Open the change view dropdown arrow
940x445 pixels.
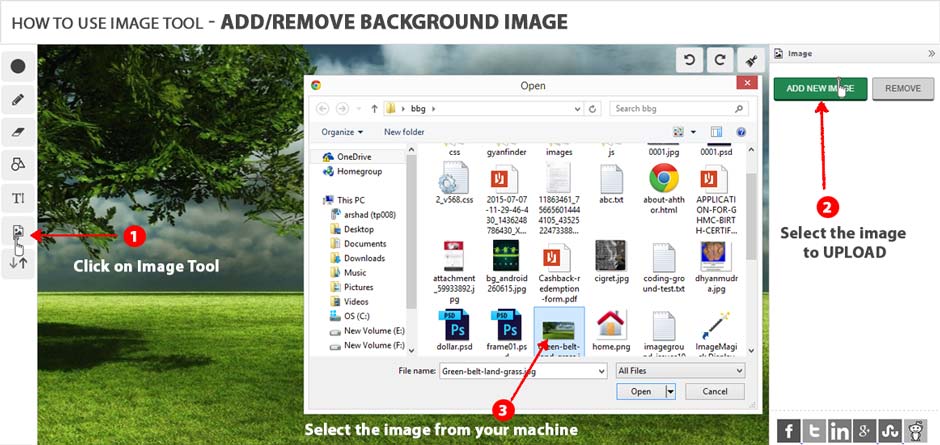(694, 132)
